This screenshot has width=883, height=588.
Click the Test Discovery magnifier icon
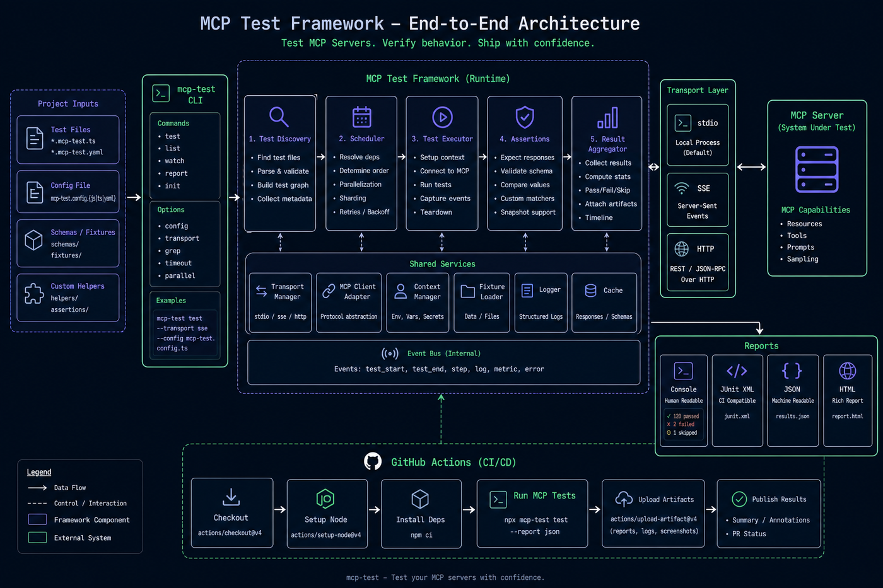pos(279,117)
